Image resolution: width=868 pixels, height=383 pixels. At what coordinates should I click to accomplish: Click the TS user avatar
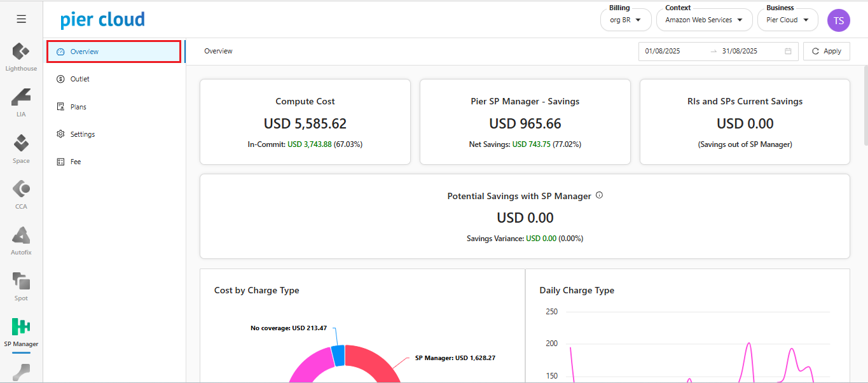[838, 20]
